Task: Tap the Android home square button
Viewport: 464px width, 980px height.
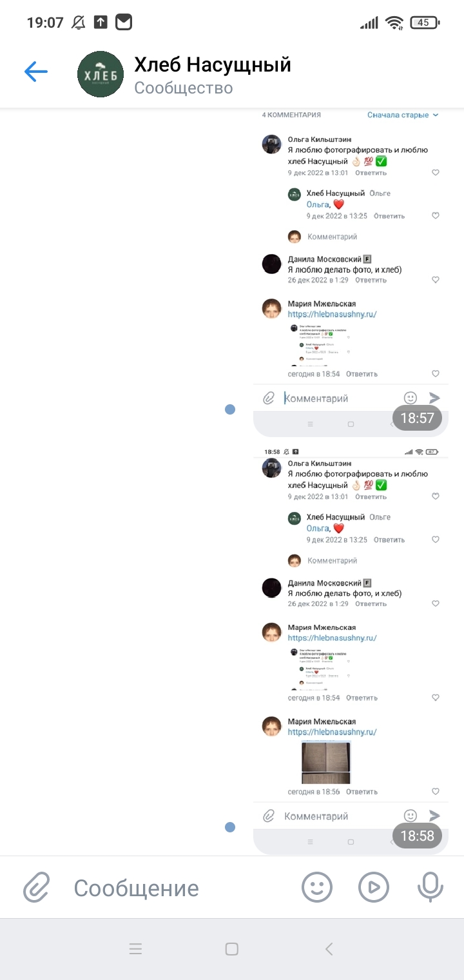Action: [232, 948]
